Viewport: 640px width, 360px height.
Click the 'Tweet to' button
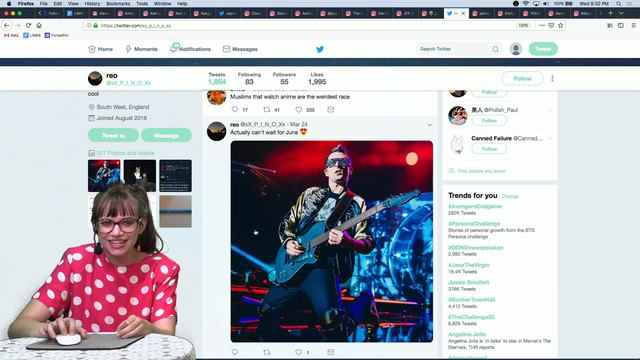click(113, 135)
